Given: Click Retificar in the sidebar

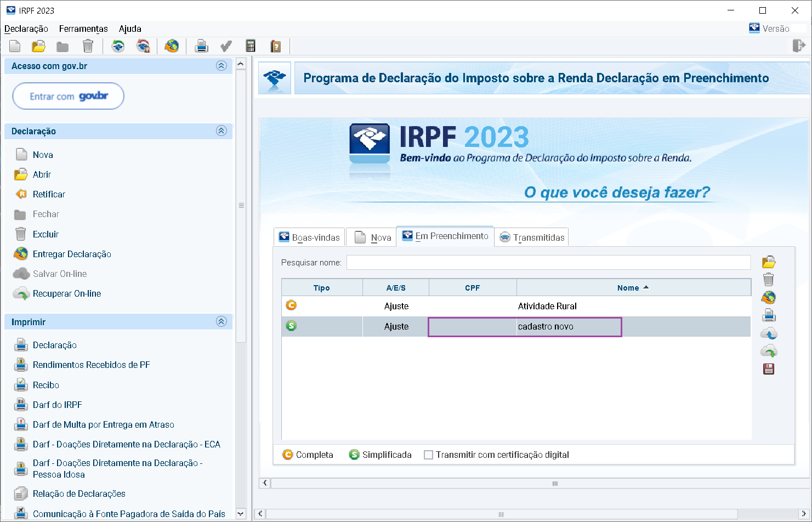Looking at the screenshot, I should coord(49,194).
